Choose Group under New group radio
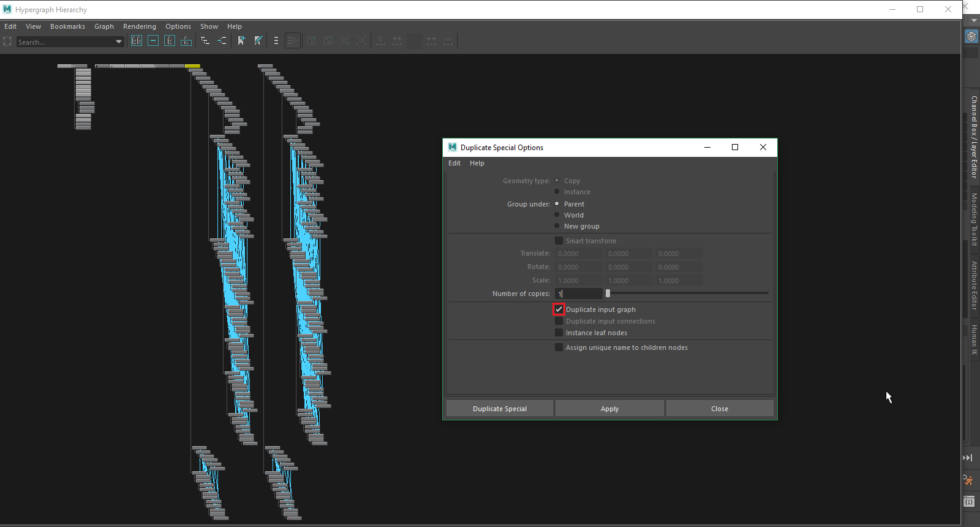Viewport: 980px width, 527px height. [x=557, y=226]
